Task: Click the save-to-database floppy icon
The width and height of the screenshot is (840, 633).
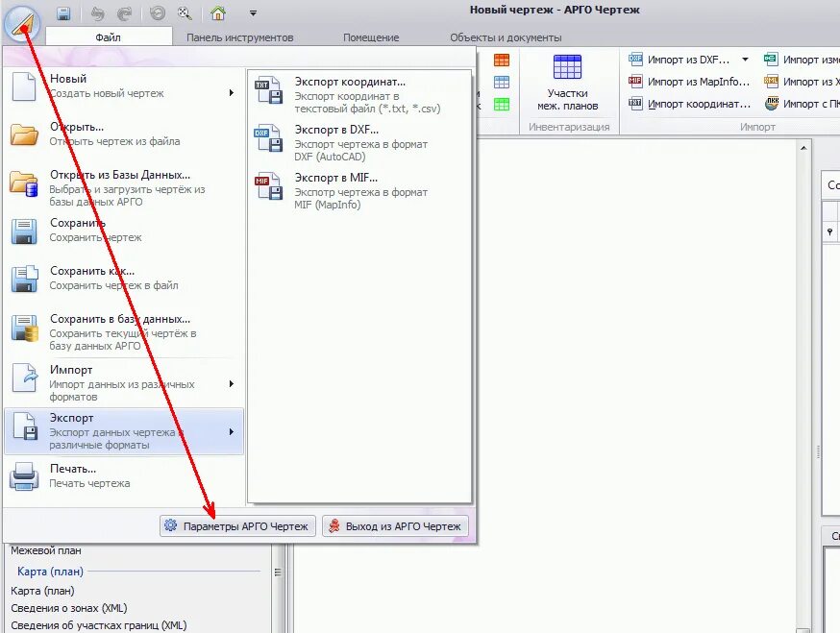Action: point(24,328)
